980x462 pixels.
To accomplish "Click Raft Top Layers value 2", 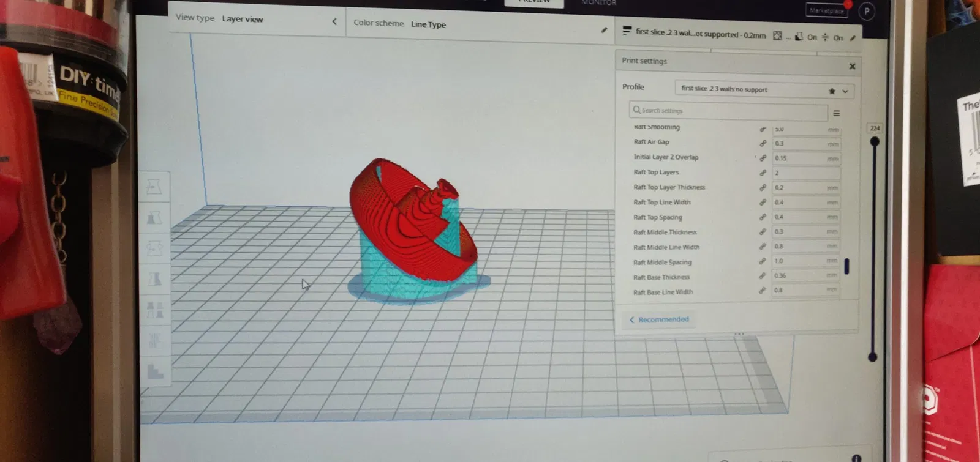I will [806, 173].
